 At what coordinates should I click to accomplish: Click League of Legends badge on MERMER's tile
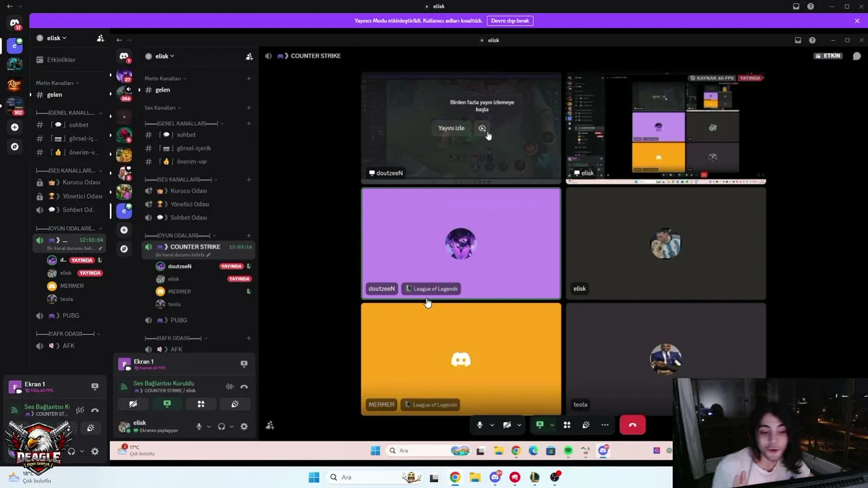(431, 405)
